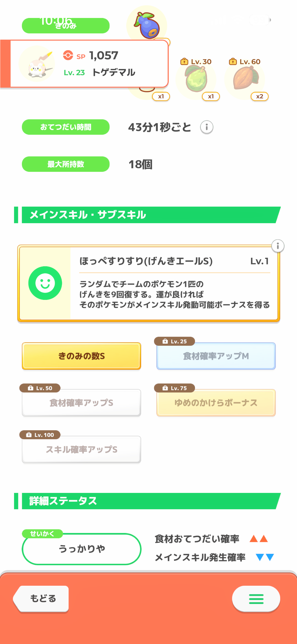Open main skill info icon
This screenshot has width=297, height=644.
point(277,246)
